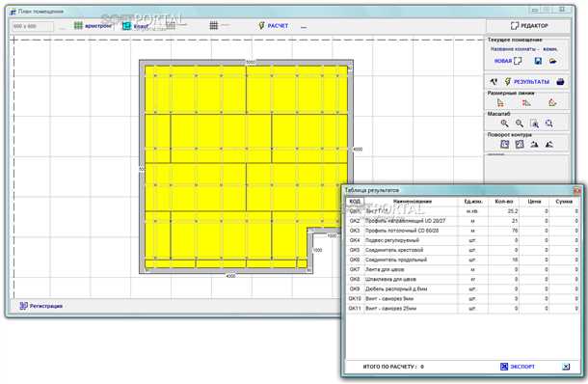Export results with ЭКСПОРТ button
The width and height of the screenshot is (588, 384).
(x=518, y=367)
